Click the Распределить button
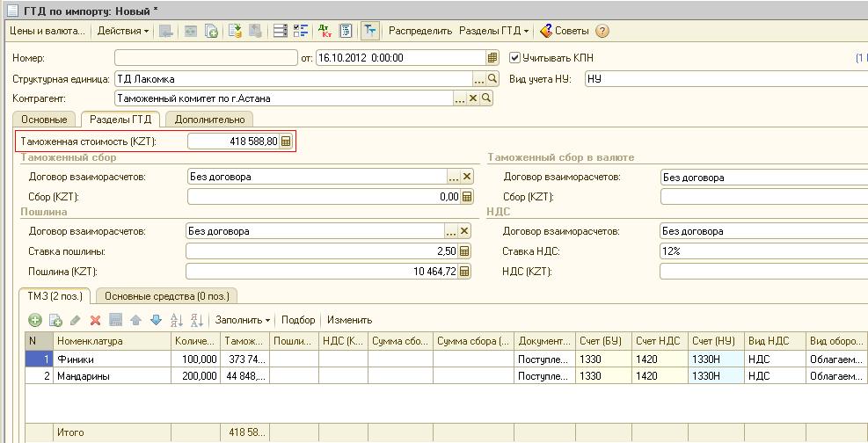The height and width of the screenshot is (443, 868). click(x=419, y=31)
